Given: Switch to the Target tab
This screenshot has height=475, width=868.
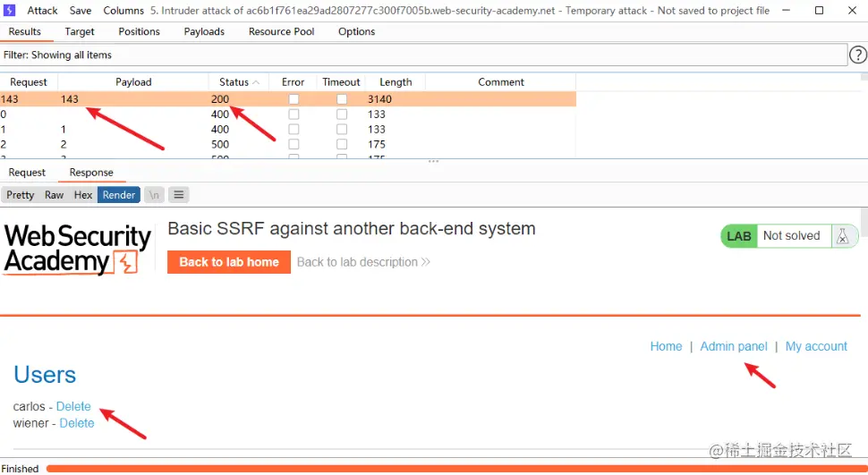Looking at the screenshot, I should [x=80, y=31].
